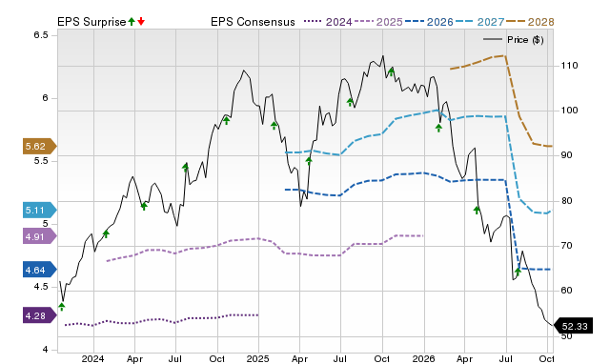Click the dark blue 4.64 value tag
The width and height of the screenshot is (610, 364).
point(40,270)
